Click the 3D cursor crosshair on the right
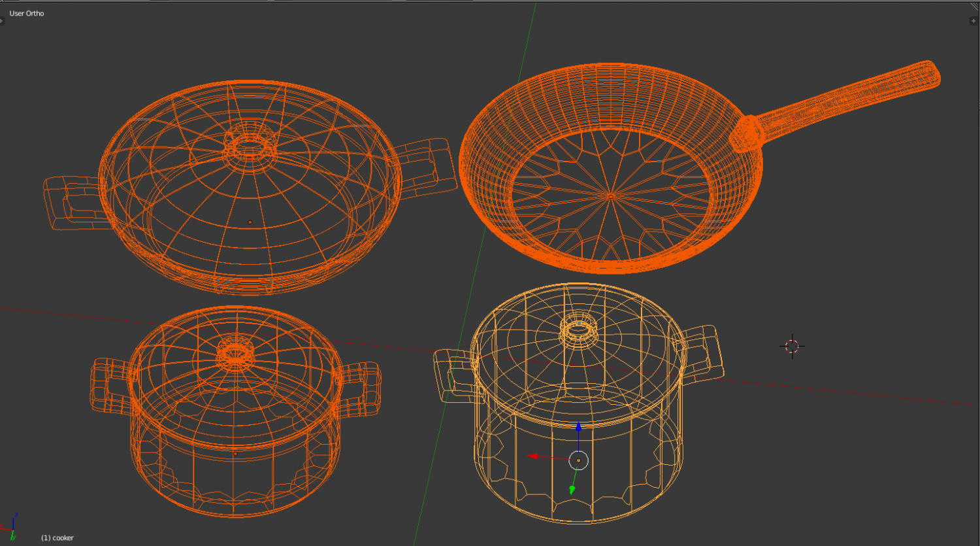Viewport: 980px width, 546px height. (x=792, y=345)
